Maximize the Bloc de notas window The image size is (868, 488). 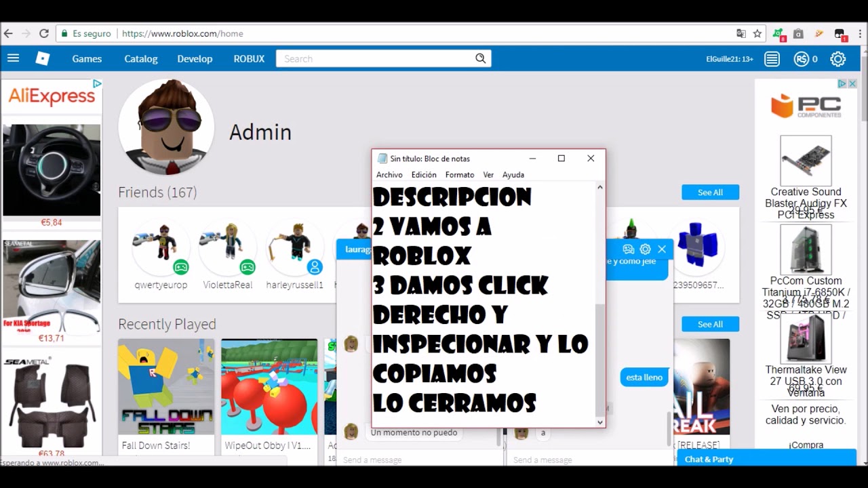click(561, 159)
